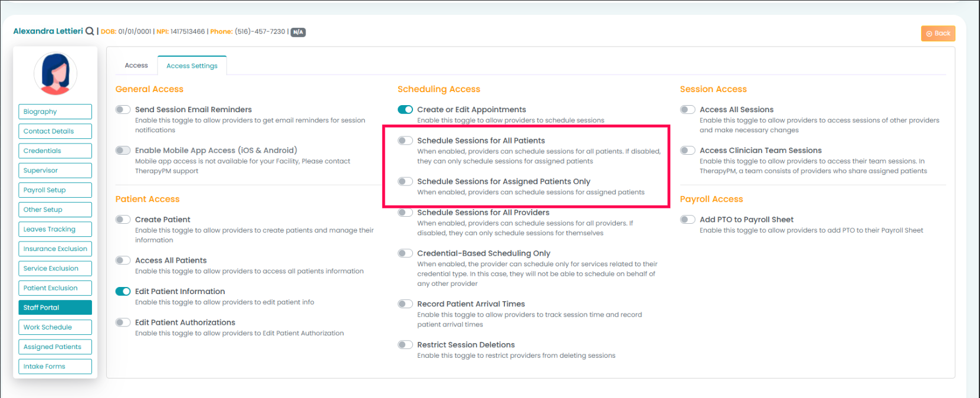980x398 pixels.
Task: Turn on Restrict Session Deletions
Action: [405, 345]
